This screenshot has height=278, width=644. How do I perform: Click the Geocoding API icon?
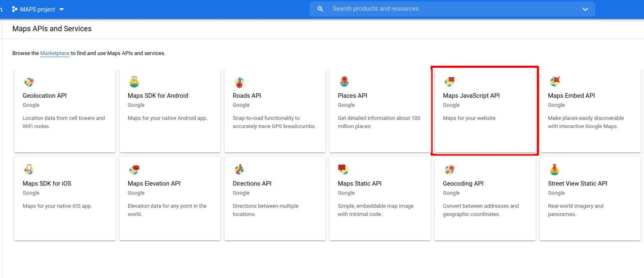[x=449, y=170]
